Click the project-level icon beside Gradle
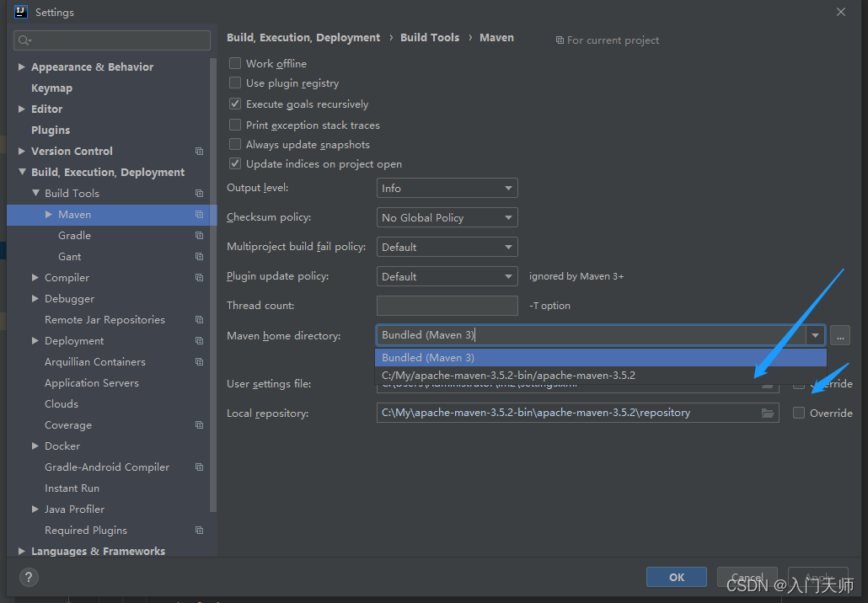This screenshot has height=603, width=868. click(x=199, y=235)
